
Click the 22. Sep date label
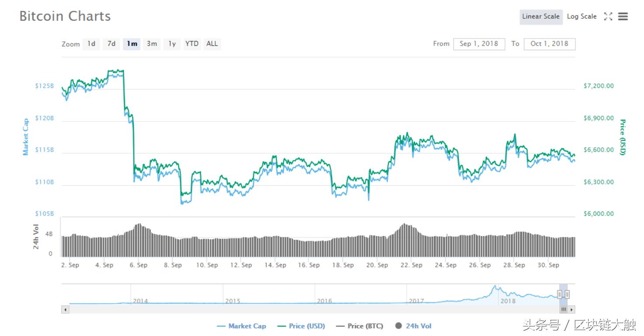pyautogui.click(x=412, y=265)
